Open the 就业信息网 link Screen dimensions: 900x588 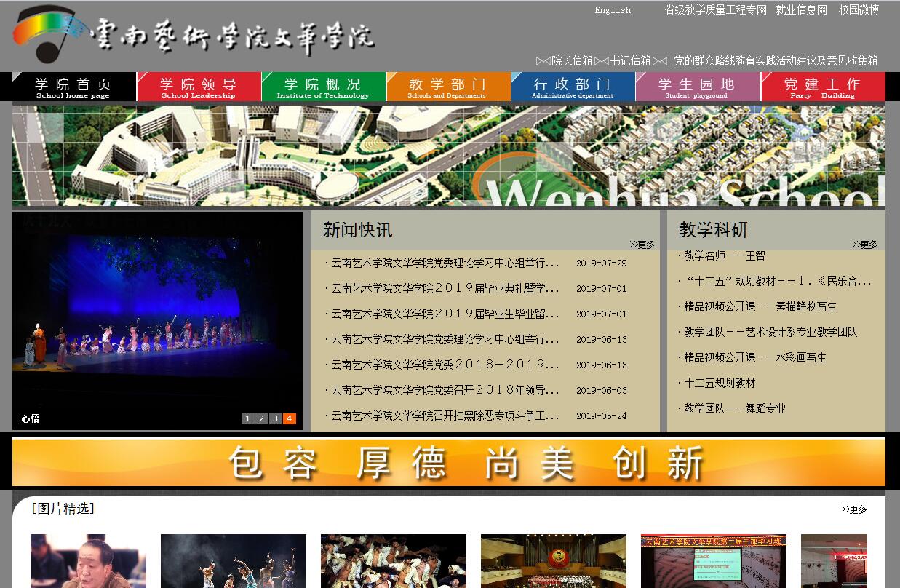pos(801,9)
